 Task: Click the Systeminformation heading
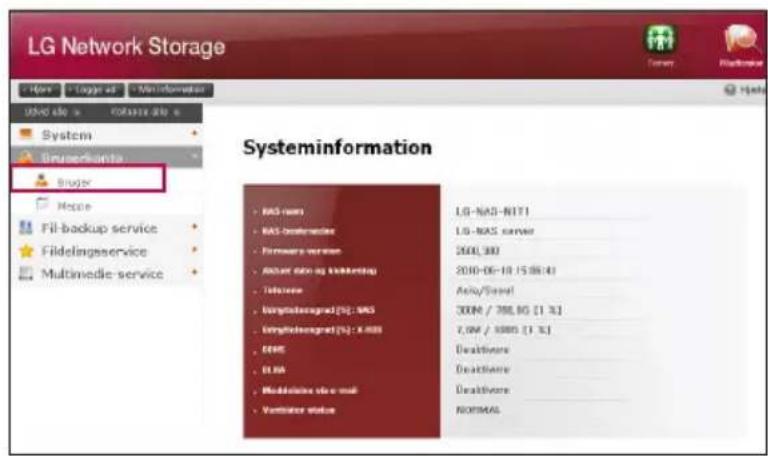tap(337, 147)
